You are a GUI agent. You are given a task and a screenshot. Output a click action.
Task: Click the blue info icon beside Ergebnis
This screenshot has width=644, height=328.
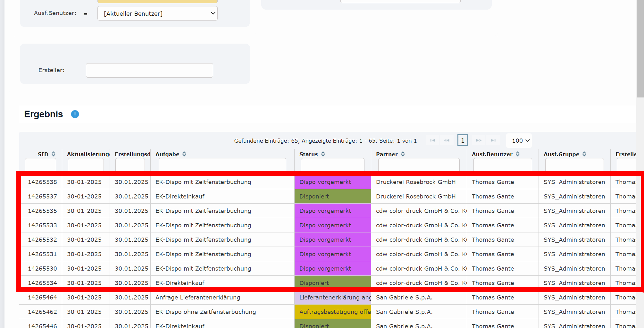click(75, 114)
